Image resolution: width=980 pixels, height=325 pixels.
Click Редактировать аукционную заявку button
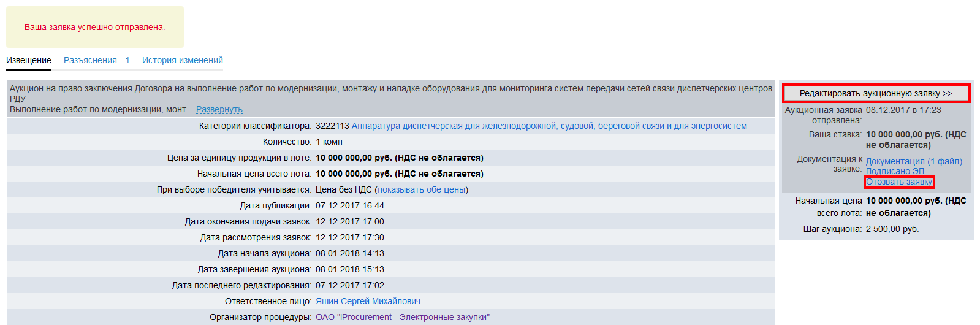pos(876,93)
